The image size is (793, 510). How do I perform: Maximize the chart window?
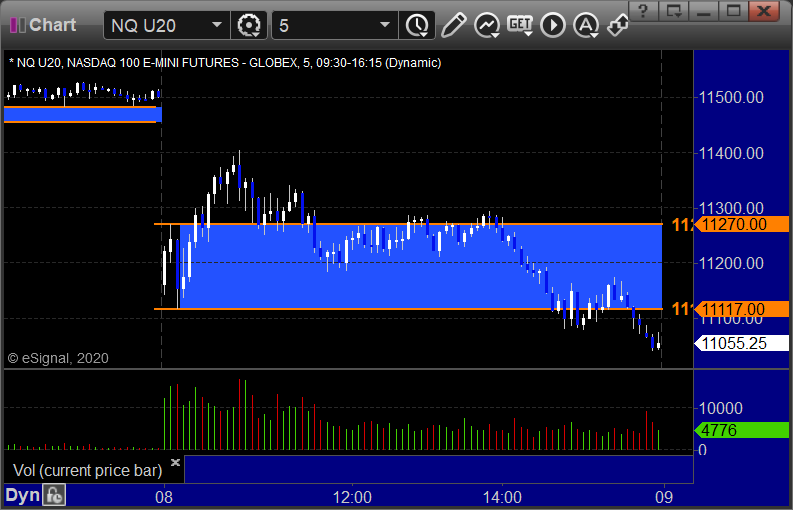coord(733,10)
